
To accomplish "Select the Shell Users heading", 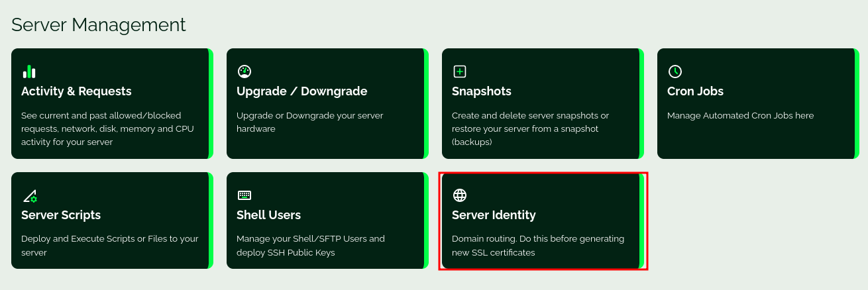I will [x=268, y=215].
